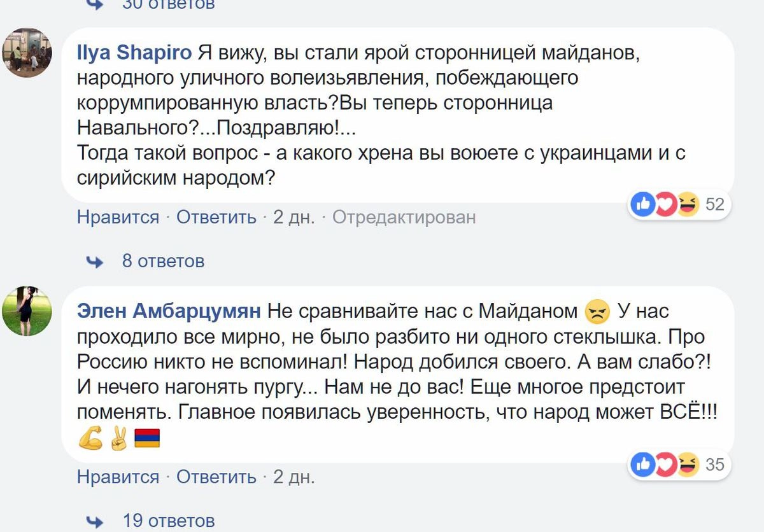
Task: Click the heart reaction icon on Ilya Shapiro's comment
Action: (665, 204)
